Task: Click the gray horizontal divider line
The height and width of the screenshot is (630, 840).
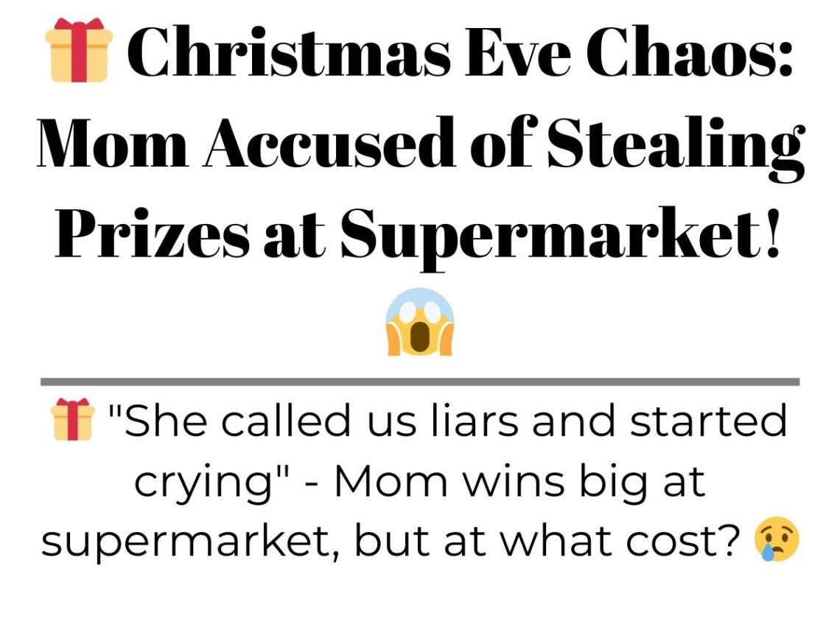Action: point(420,382)
